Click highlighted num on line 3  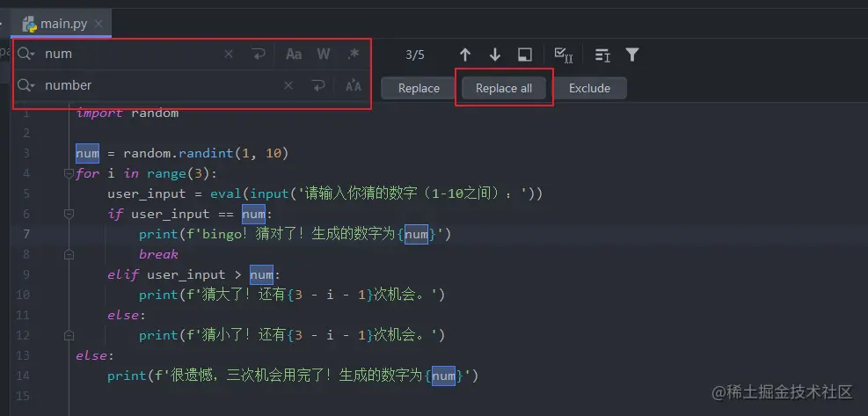click(87, 153)
